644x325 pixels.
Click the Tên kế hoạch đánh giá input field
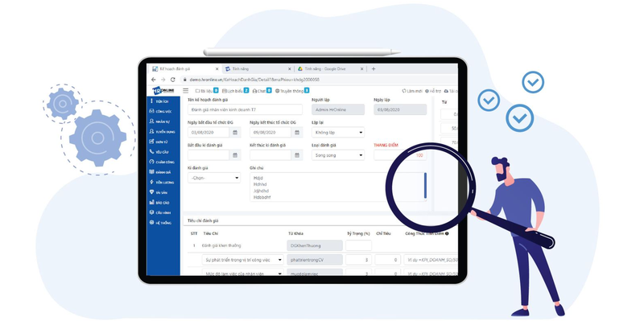[x=246, y=109]
